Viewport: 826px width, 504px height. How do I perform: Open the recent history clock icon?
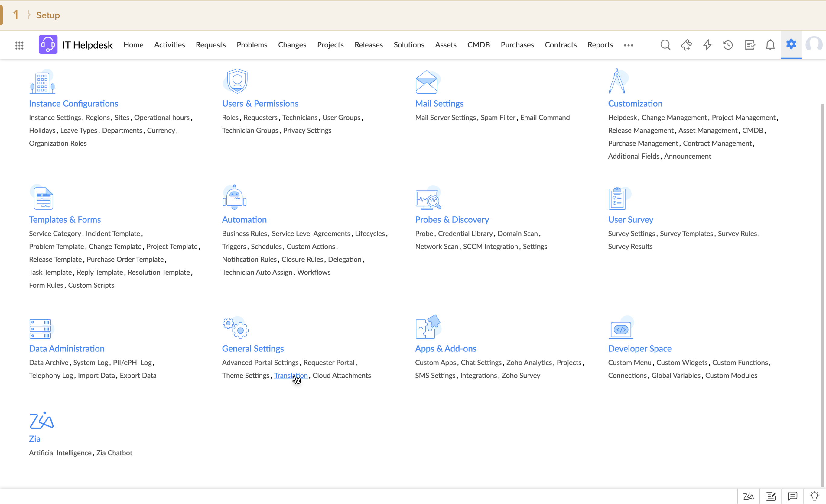[x=728, y=45]
